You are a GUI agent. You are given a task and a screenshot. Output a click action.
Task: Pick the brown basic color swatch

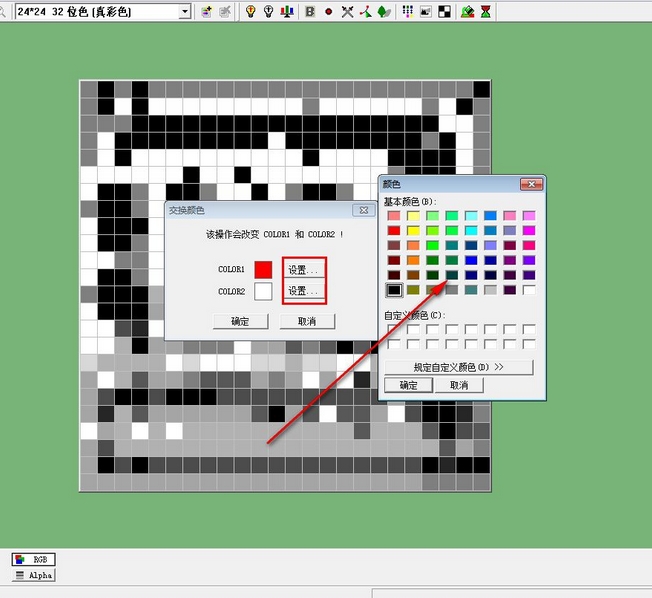(x=413, y=275)
